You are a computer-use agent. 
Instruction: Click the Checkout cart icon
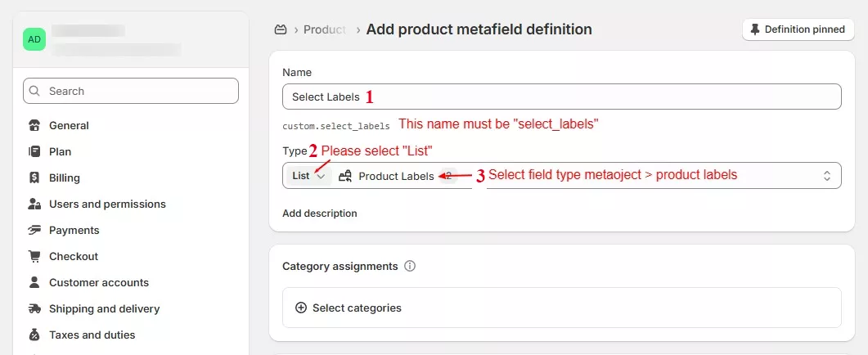(x=34, y=257)
